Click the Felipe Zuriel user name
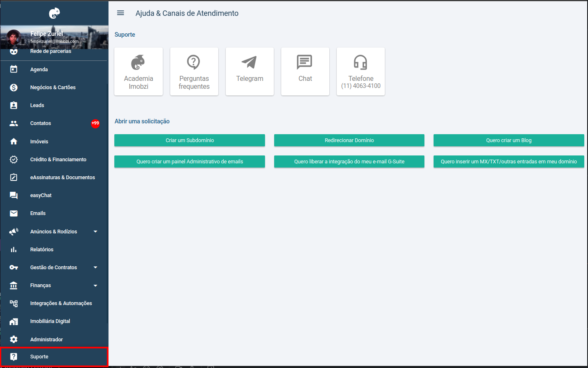 [x=46, y=34]
